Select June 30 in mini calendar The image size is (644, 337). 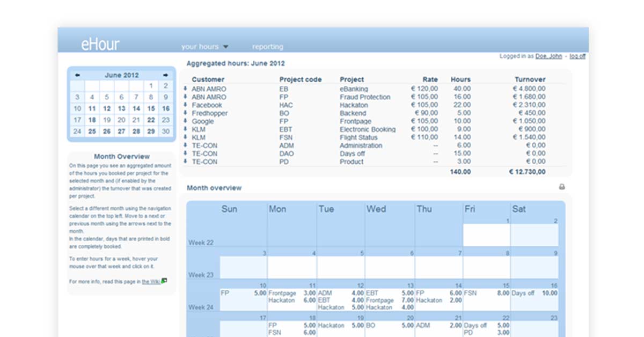(x=166, y=131)
